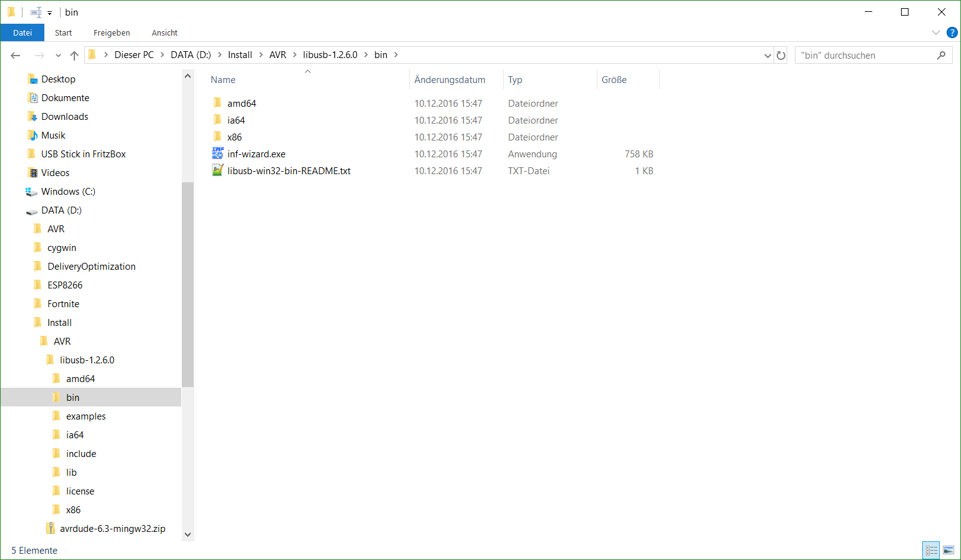The height and width of the screenshot is (560, 961).
Task: Click the search magnifier icon
Action: [x=942, y=55]
